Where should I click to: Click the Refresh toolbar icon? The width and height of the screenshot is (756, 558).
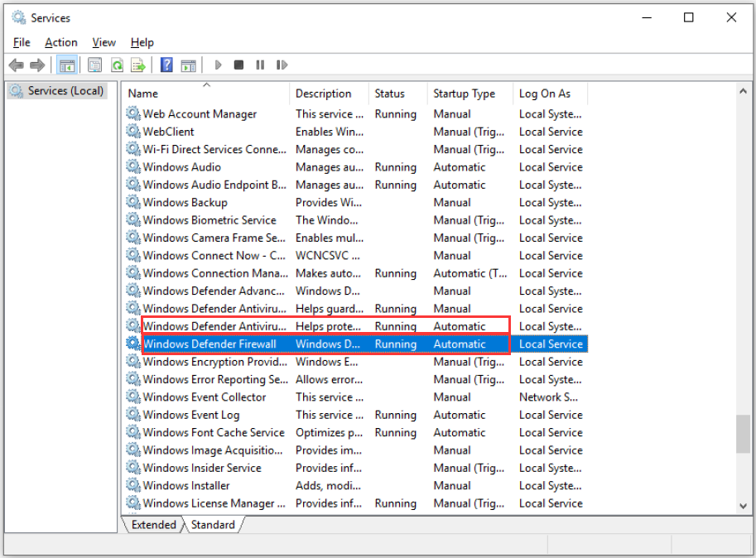click(x=117, y=65)
